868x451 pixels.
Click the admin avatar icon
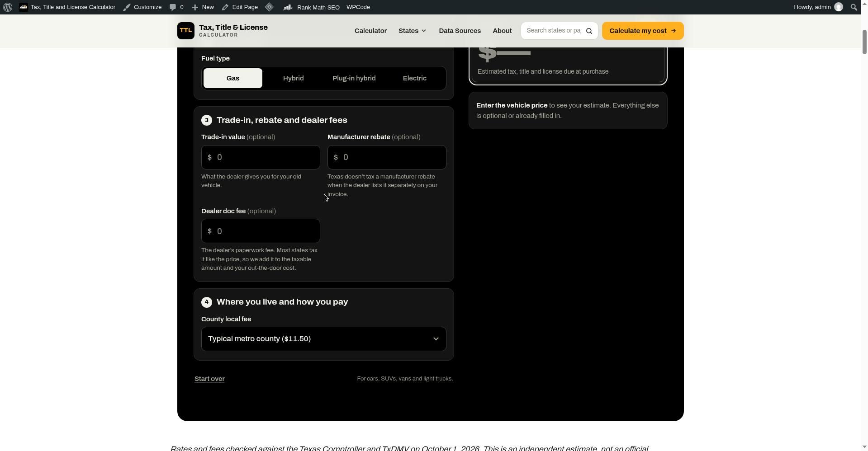[x=839, y=7]
